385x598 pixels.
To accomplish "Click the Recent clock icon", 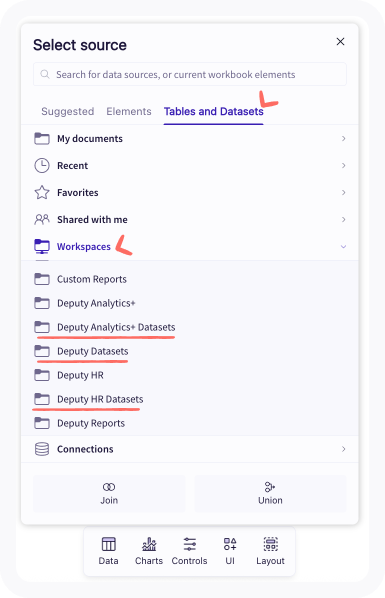I will coord(42,166).
